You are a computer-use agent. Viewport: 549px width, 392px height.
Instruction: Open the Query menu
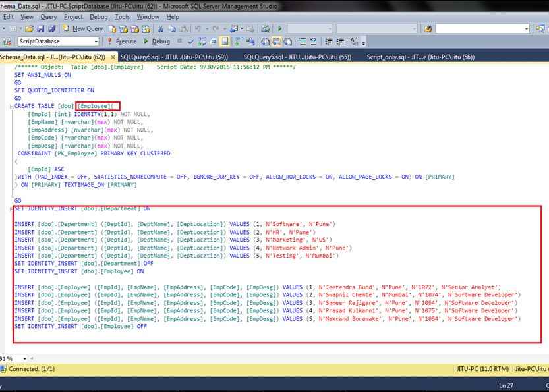[48, 16]
